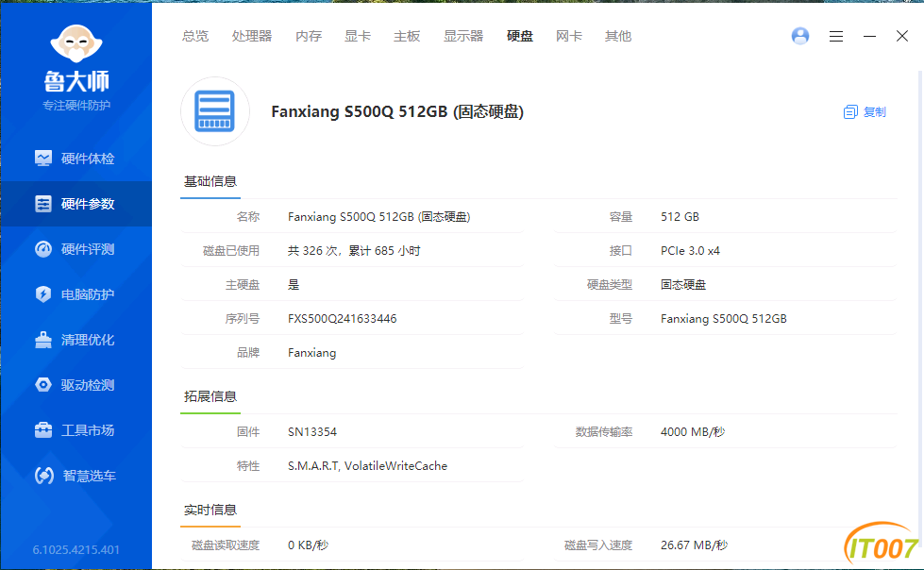The height and width of the screenshot is (570, 924).
Task: Click the user account avatar icon
Action: pyautogui.click(x=799, y=36)
